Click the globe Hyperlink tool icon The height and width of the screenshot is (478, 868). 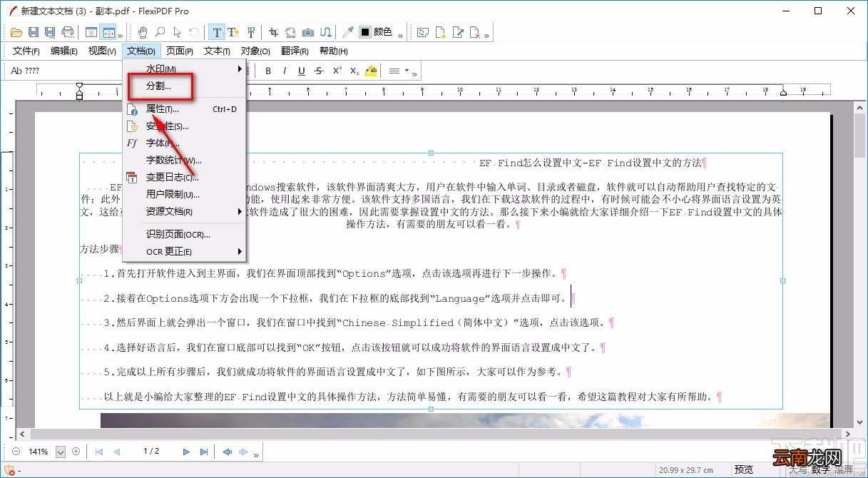click(x=290, y=32)
